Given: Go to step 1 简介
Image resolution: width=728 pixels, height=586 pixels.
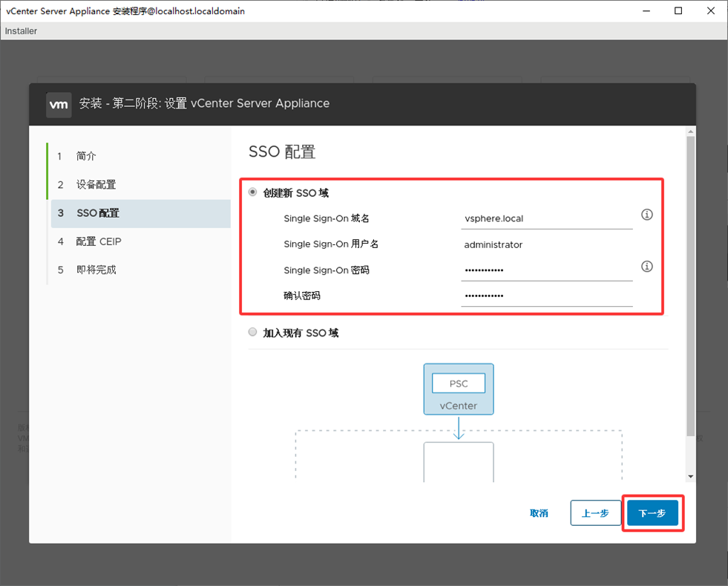Looking at the screenshot, I should point(86,157).
